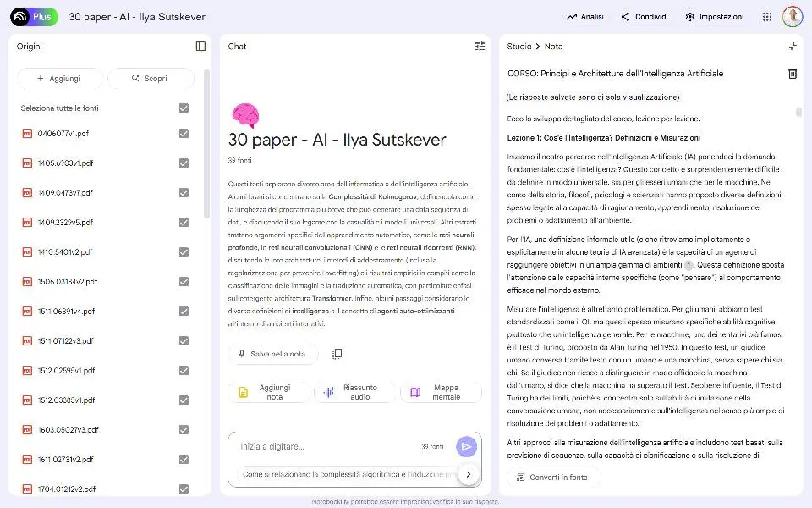Click PDF icon of 1512.02595v1.pdf
The height and width of the screenshot is (508, 812).
27,370
